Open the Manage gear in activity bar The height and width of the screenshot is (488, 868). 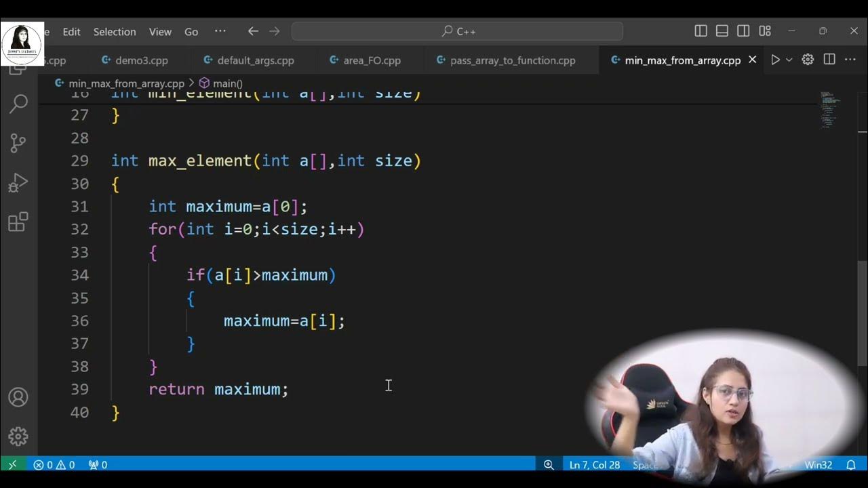pos(18,436)
